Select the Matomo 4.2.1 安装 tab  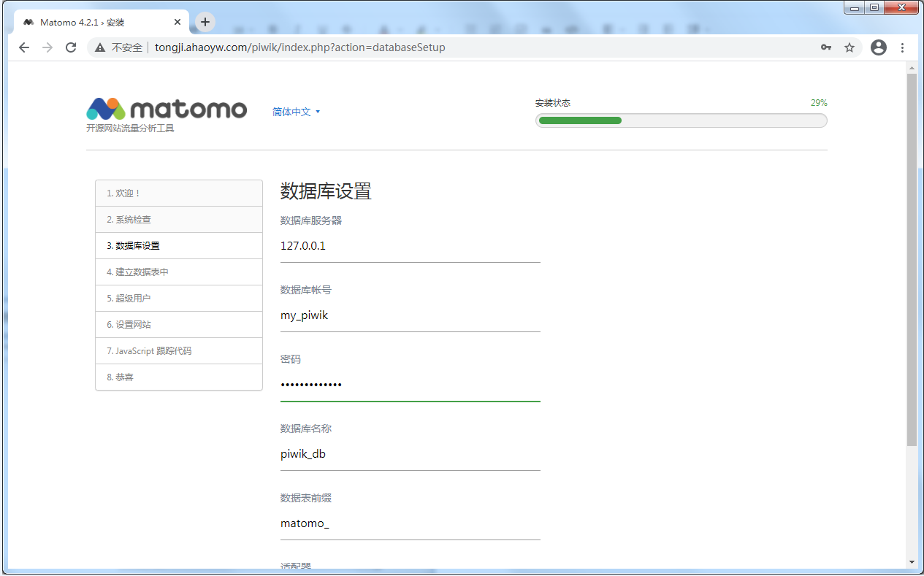tap(101, 23)
